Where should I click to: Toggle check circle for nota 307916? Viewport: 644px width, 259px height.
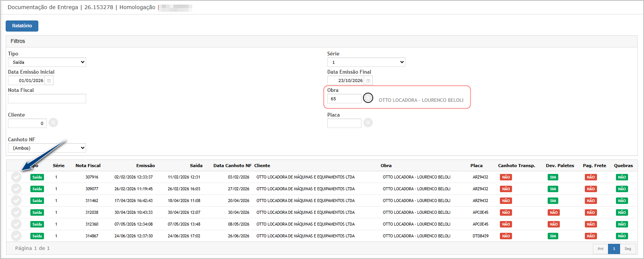coord(16,177)
